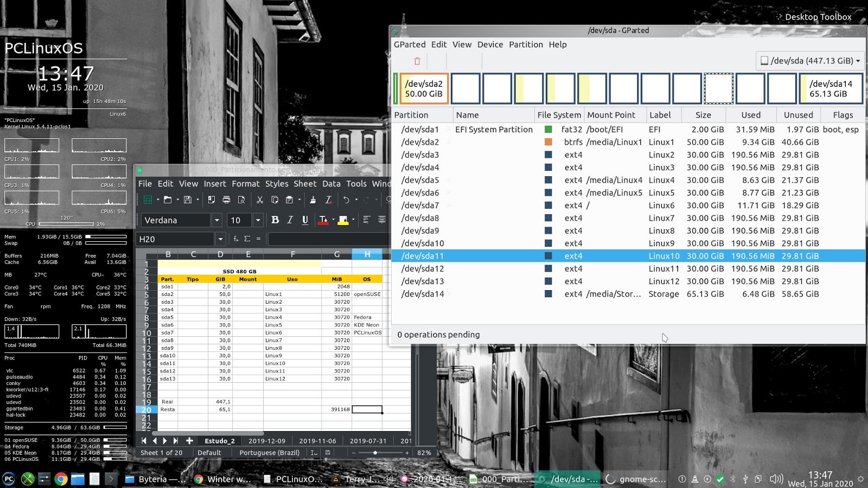Click the Cut scissors icon in Calc
Screen dimensions: 868x488
point(260,200)
